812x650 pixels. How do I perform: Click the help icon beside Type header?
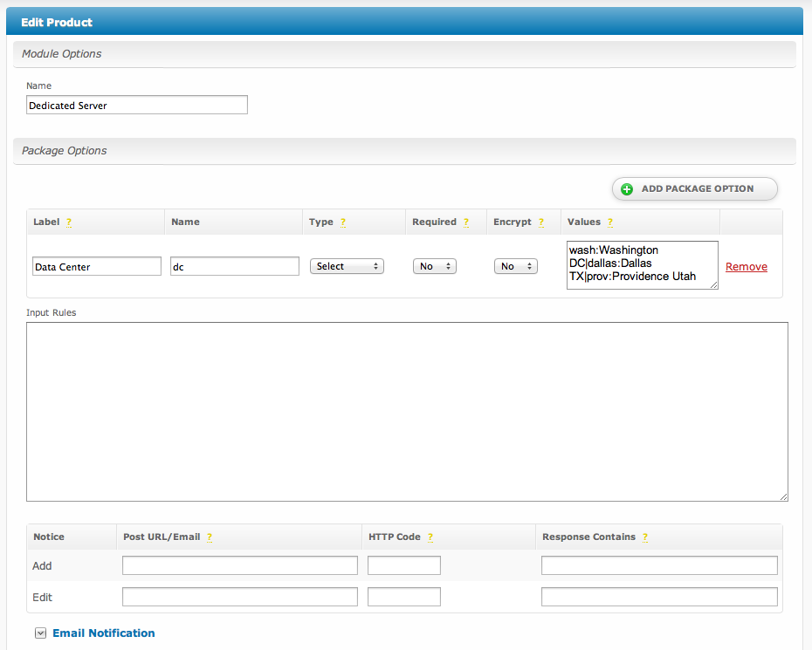pyautogui.click(x=343, y=222)
